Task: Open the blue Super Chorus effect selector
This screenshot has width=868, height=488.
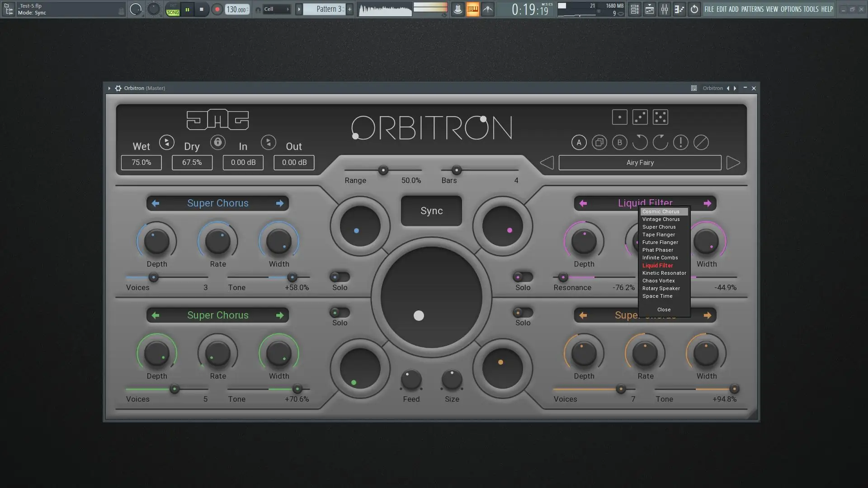Action: point(217,203)
